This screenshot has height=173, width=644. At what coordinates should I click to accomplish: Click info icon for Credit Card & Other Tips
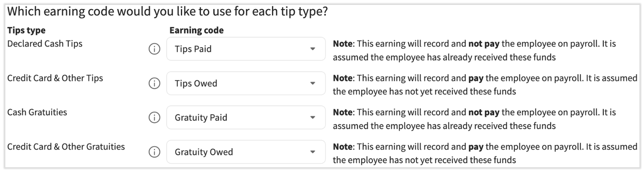tap(154, 84)
